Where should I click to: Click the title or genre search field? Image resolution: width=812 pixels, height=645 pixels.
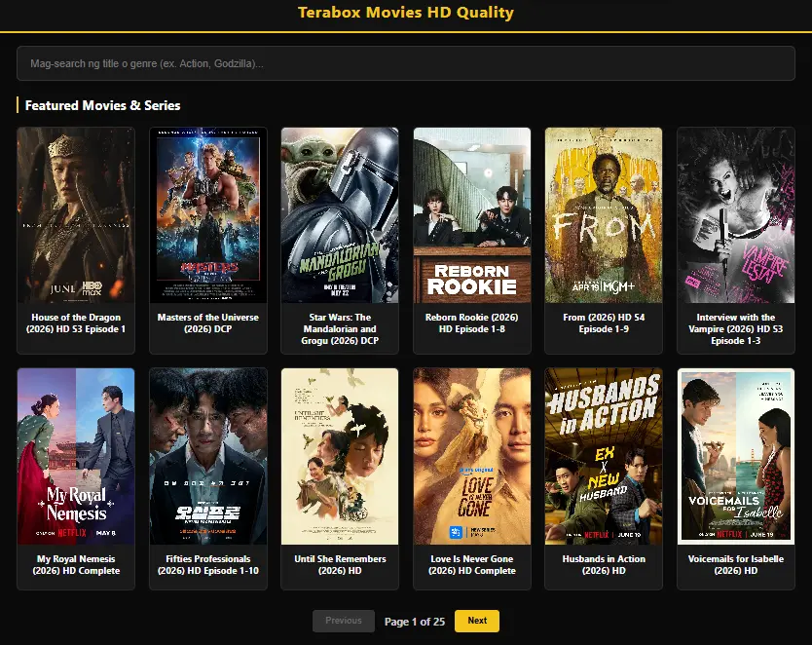[x=405, y=63]
